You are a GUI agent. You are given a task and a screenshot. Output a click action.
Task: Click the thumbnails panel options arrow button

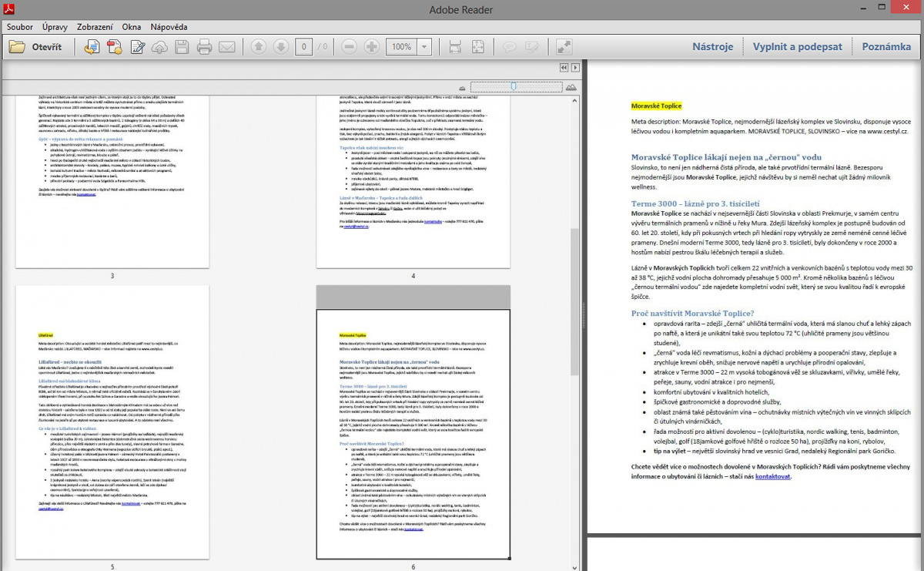coord(574,68)
